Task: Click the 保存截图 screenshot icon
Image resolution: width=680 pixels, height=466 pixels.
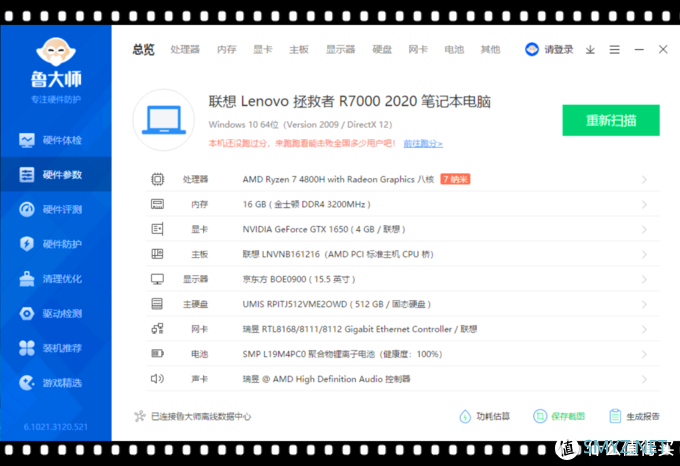Action: tap(540, 417)
